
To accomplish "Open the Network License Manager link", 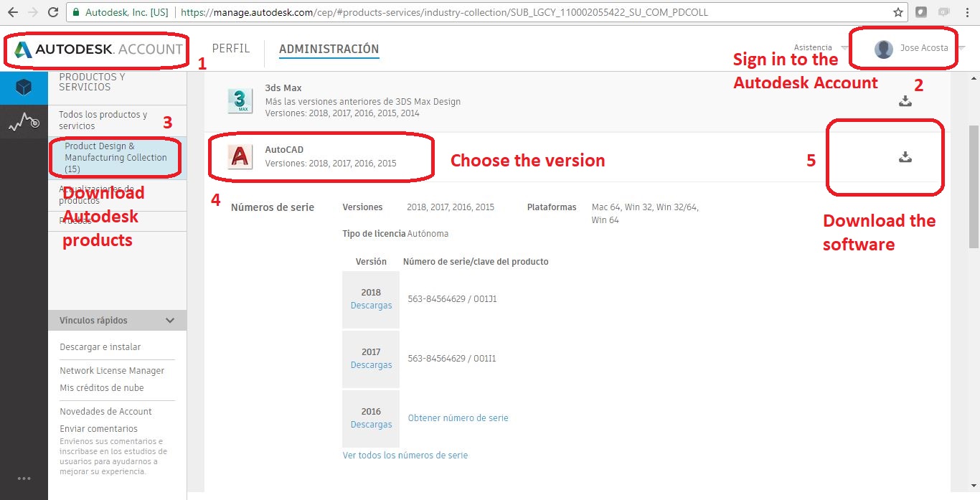I will 112,371.
